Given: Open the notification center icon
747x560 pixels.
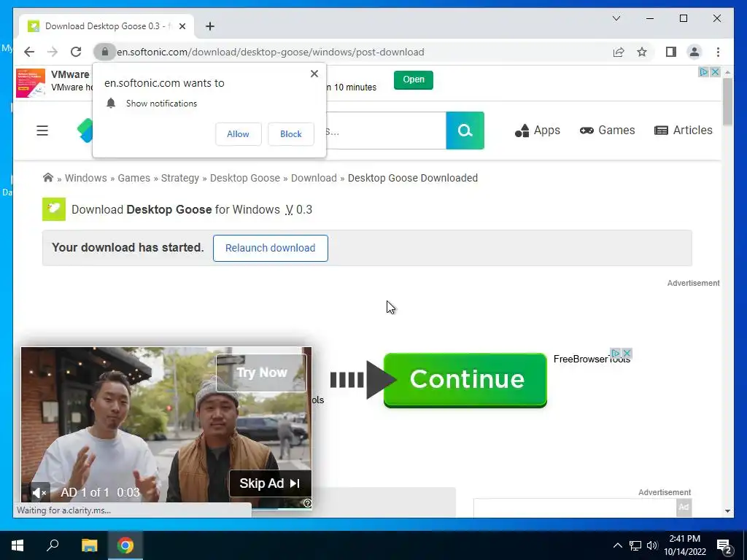Looking at the screenshot, I should (x=724, y=545).
